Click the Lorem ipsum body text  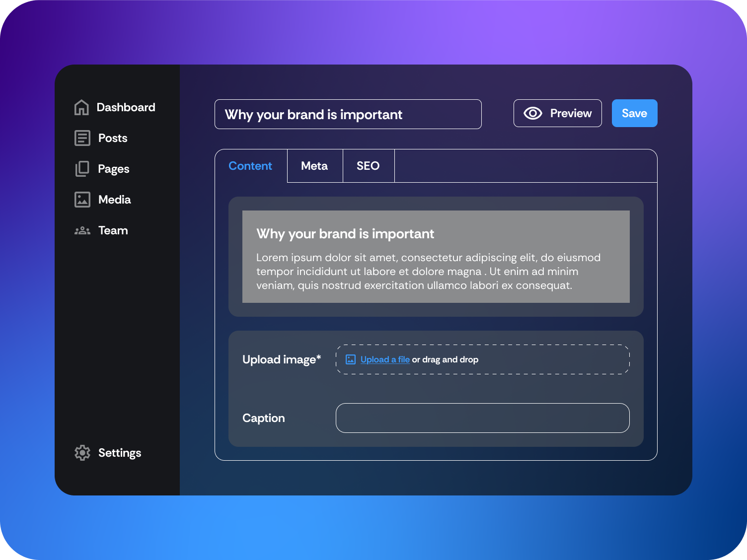(x=428, y=272)
